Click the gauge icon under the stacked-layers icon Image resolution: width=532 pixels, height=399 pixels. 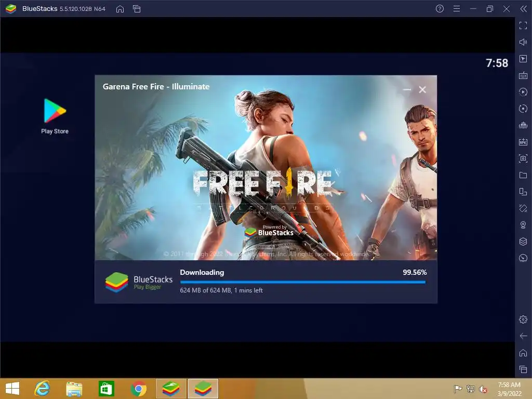[523, 258]
